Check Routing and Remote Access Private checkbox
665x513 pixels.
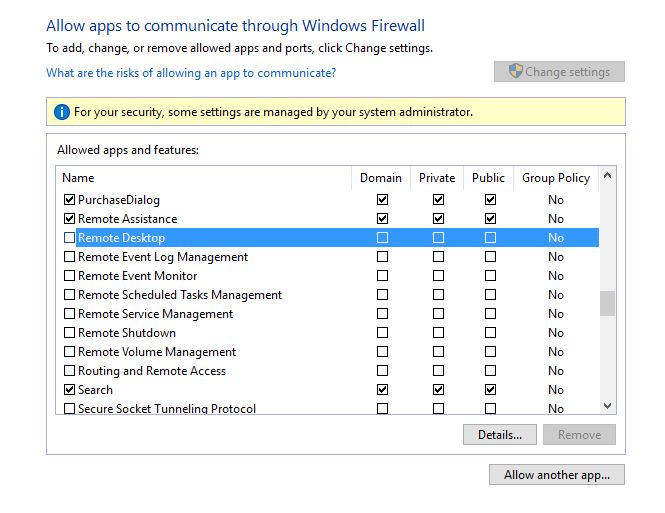click(x=438, y=371)
